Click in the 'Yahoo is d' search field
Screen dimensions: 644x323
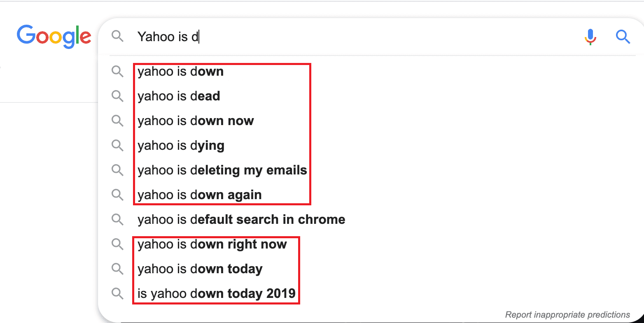[354, 37]
